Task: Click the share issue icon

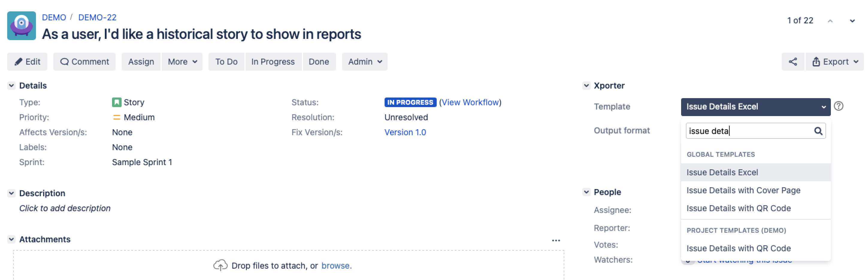Action: [x=793, y=62]
